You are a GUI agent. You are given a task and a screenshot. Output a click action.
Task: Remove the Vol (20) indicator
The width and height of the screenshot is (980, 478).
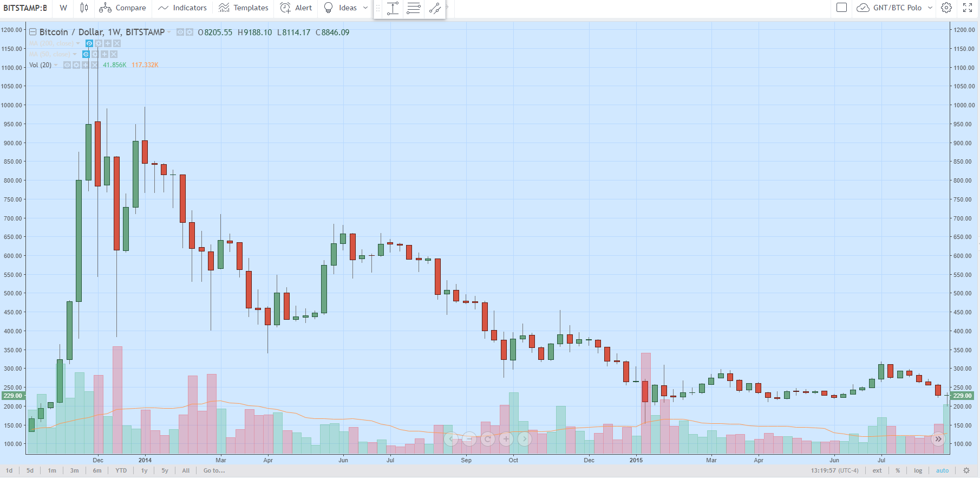coord(95,65)
